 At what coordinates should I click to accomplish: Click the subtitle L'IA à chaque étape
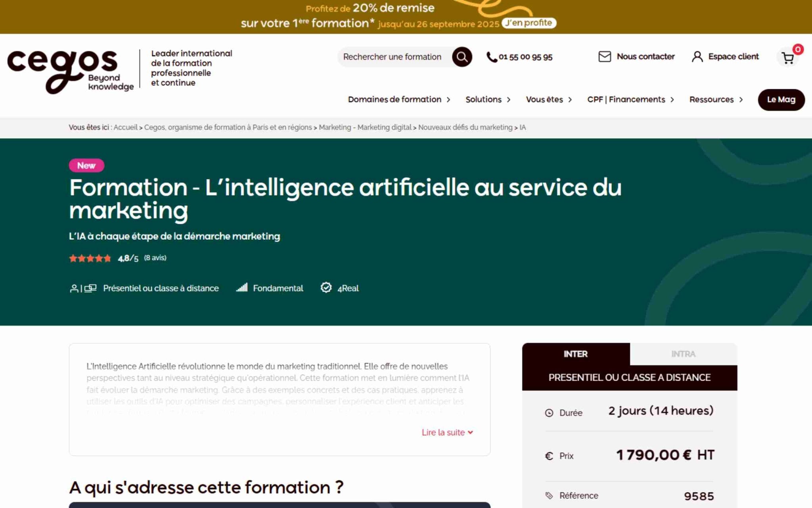point(174,236)
